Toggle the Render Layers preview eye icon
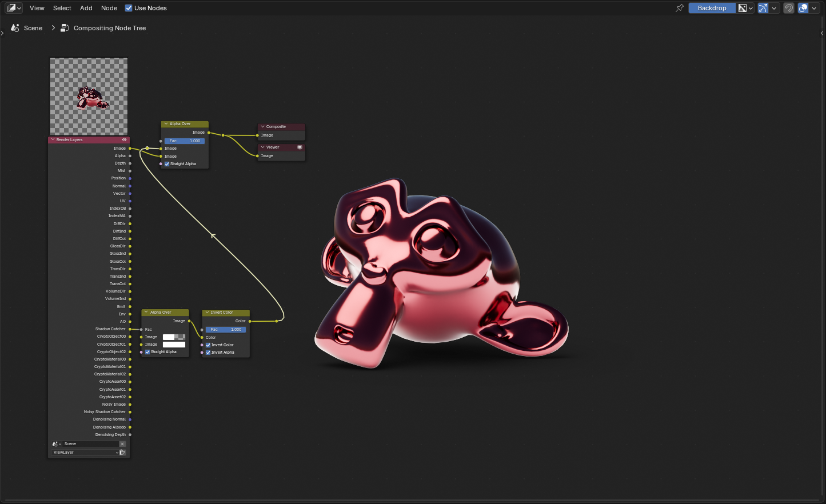The image size is (826, 504). click(x=124, y=139)
